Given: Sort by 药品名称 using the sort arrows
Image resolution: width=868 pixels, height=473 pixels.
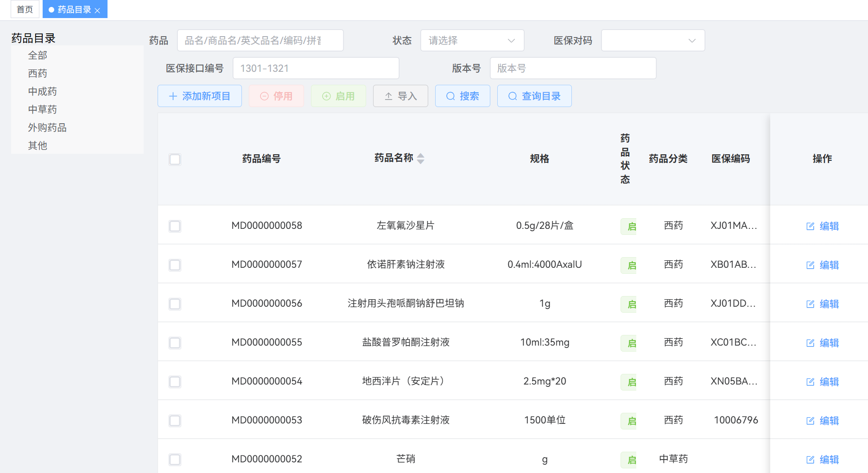Looking at the screenshot, I should [x=421, y=158].
